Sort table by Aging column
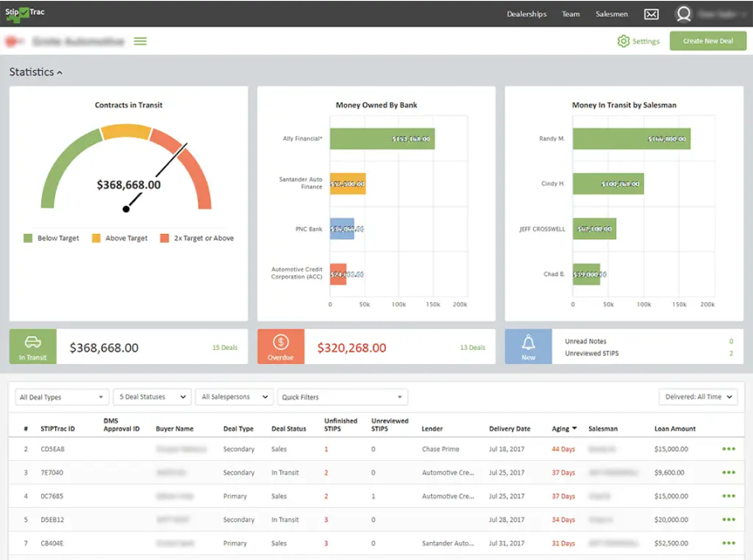 click(x=564, y=429)
